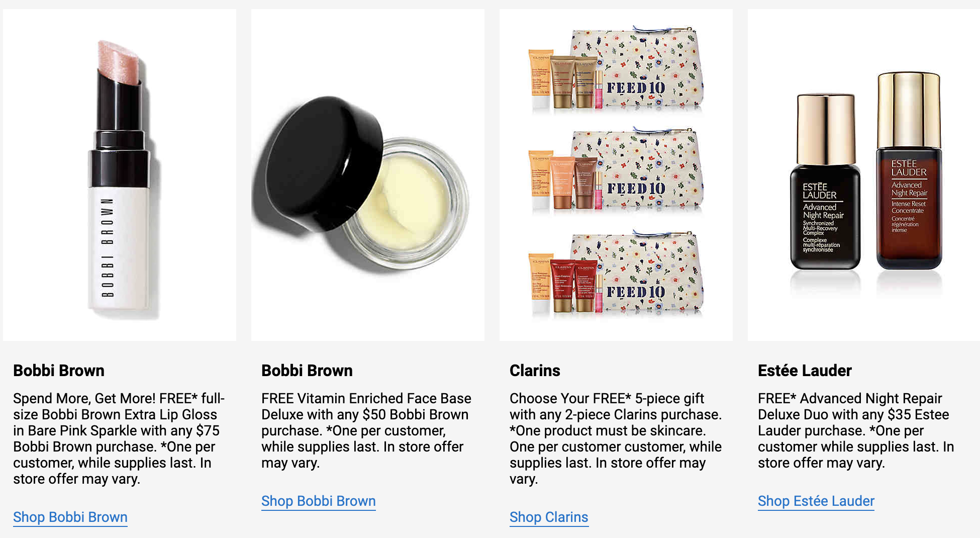Open the Shop Bobbi Brown link under Face Base offer
The width and height of the screenshot is (980, 538).
coord(319,501)
